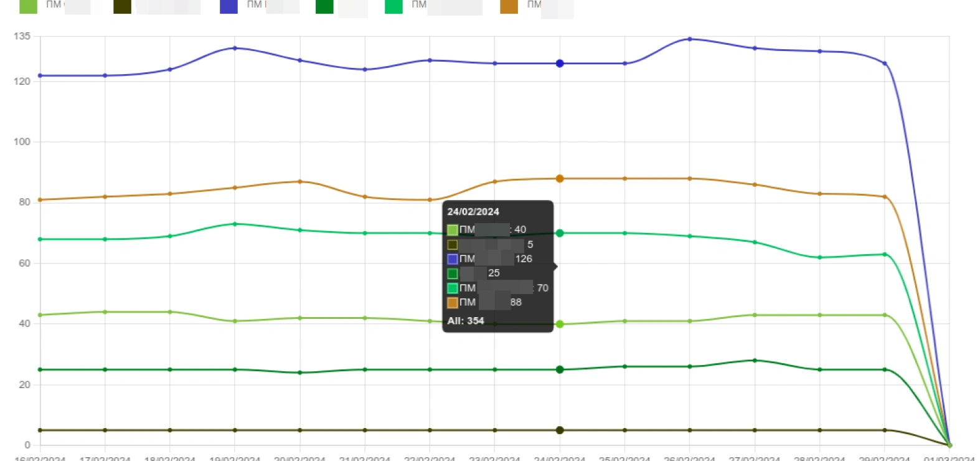Select the highlighted dark green point at 25
Image resolution: width=980 pixels, height=461 pixels.
point(560,369)
